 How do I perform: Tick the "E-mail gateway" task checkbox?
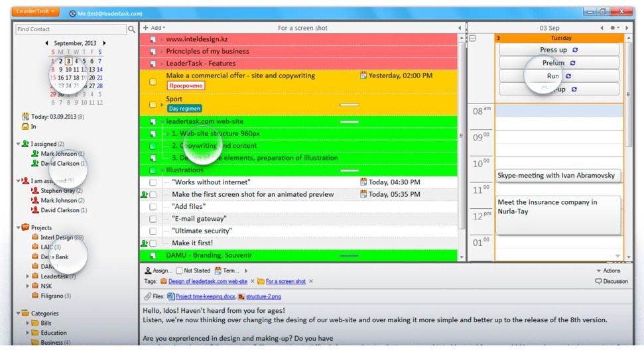153,219
